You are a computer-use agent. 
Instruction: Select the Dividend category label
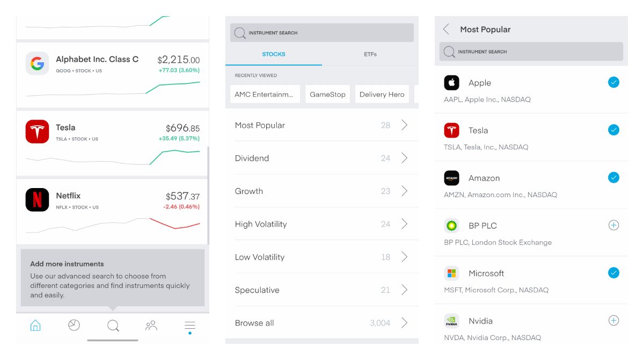[x=252, y=158]
